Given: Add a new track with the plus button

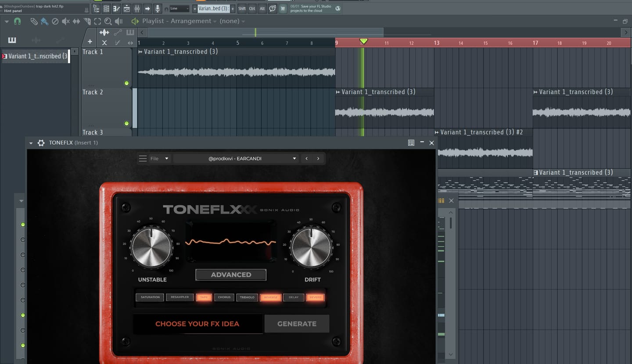Looking at the screenshot, I should [x=90, y=42].
